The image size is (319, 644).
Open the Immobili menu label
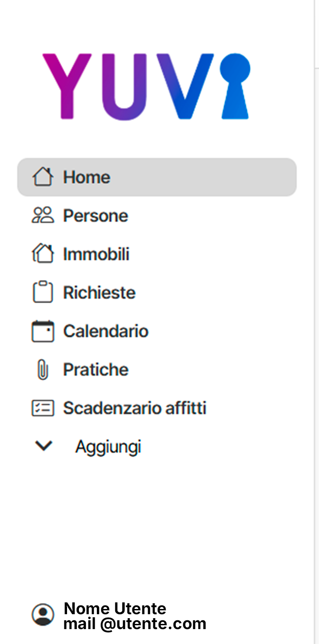coord(96,254)
